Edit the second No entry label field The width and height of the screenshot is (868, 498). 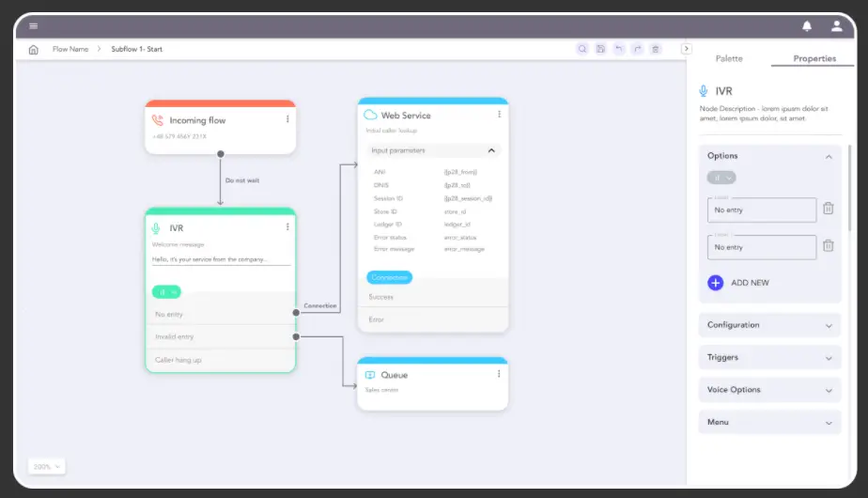point(762,247)
